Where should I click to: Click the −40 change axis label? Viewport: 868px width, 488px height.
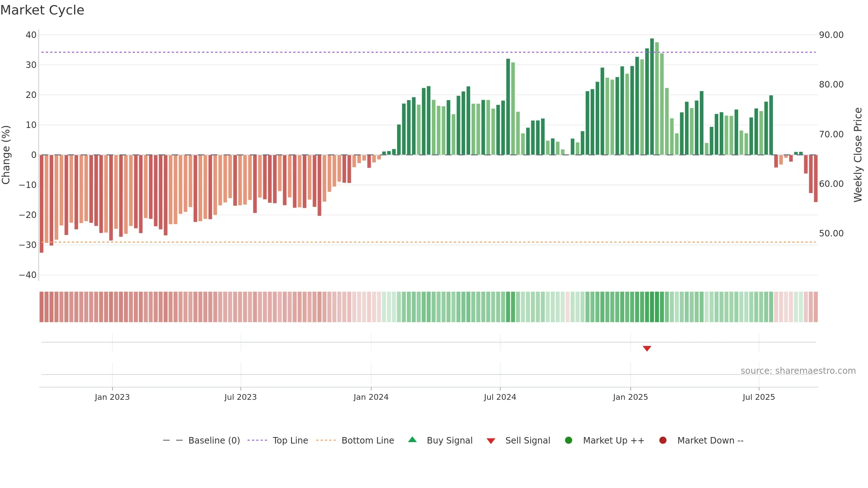point(28,275)
